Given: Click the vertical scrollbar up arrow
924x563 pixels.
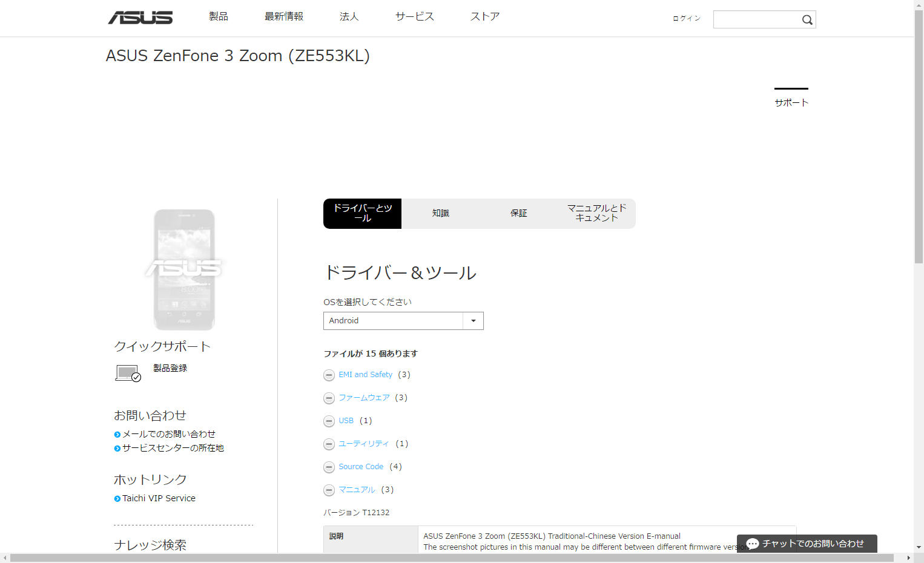Looking at the screenshot, I should click(x=919, y=4).
